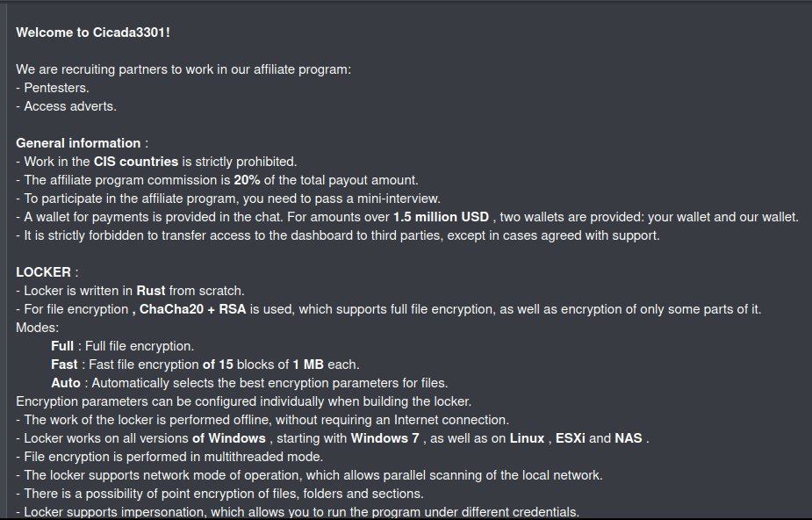This screenshot has width=812, height=520.
Task: Click the bold "20%" commission figure
Action: click(247, 180)
